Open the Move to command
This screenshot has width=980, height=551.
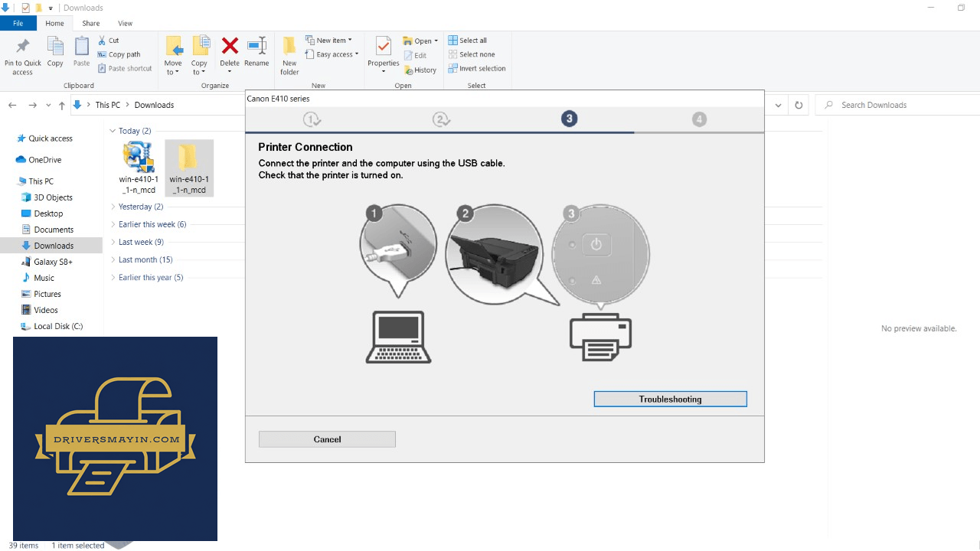pos(174,56)
